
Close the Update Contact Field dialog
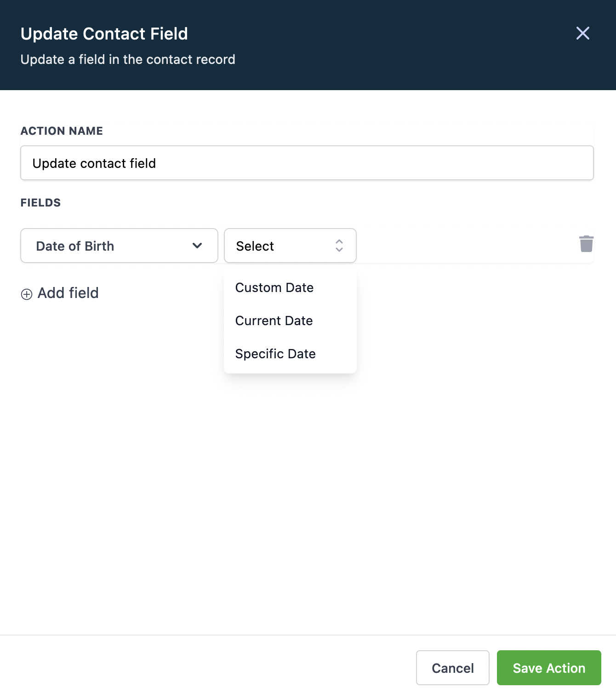(582, 33)
